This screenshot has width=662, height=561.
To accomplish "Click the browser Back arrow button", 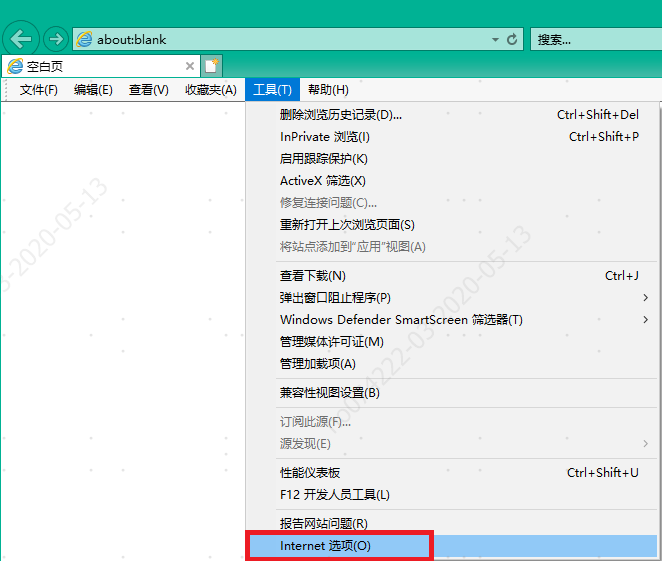I will [21, 39].
